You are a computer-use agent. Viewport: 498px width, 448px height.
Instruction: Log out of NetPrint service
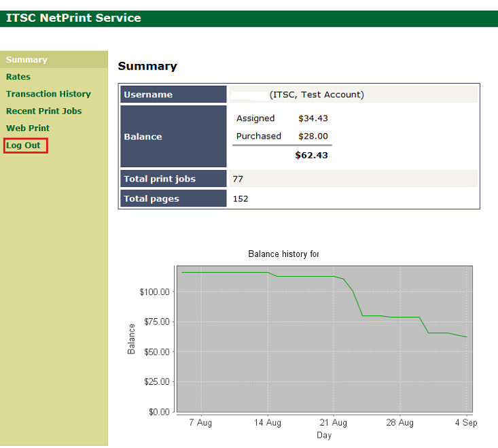point(24,145)
